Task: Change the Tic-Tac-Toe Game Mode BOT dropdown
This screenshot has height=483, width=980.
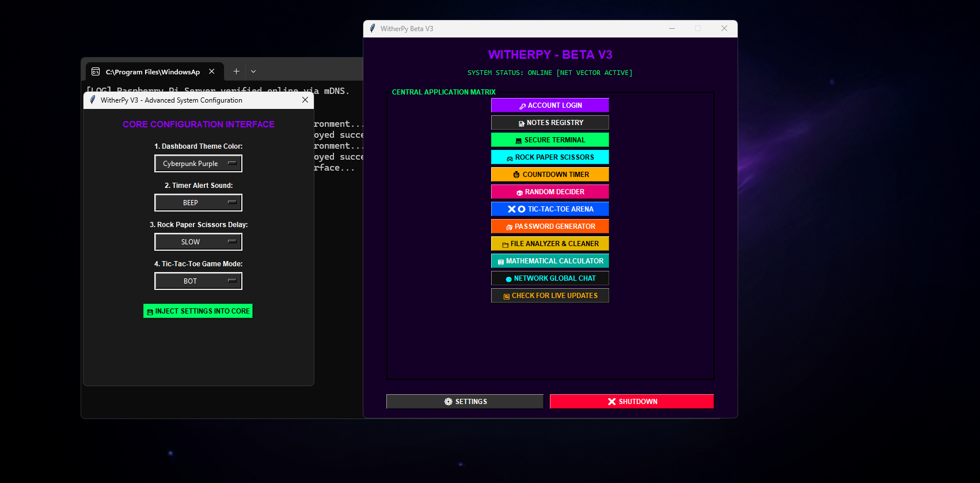Action: (198, 281)
